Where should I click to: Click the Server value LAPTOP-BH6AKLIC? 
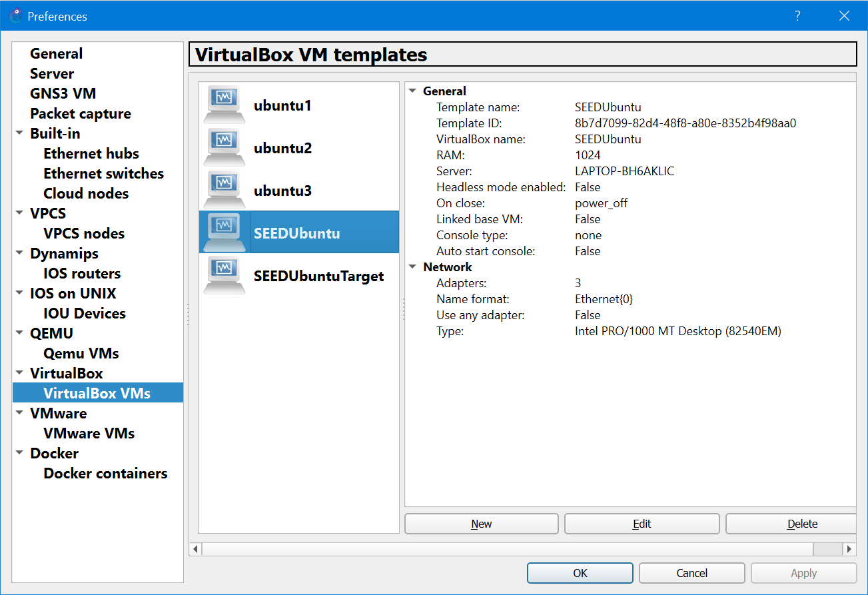point(625,171)
